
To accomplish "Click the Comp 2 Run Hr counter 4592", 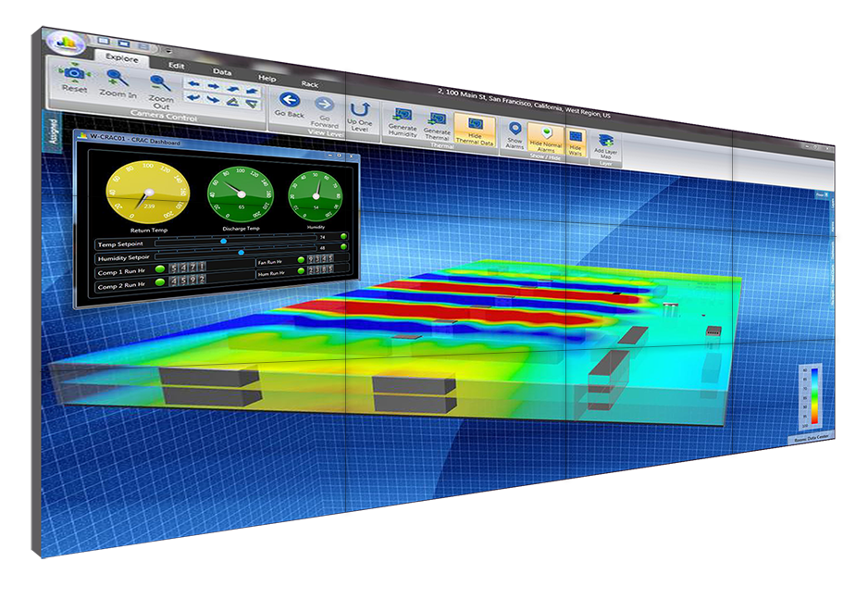I will 187,281.
